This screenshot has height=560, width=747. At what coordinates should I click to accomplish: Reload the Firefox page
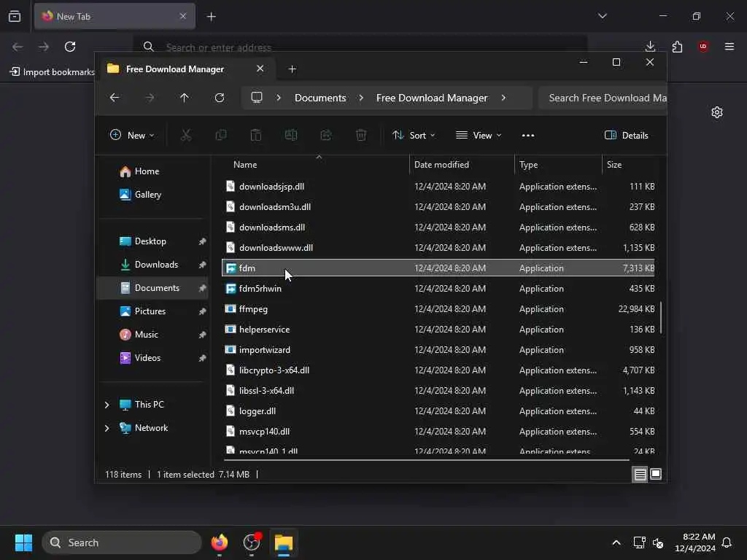click(x=70, y=47)
